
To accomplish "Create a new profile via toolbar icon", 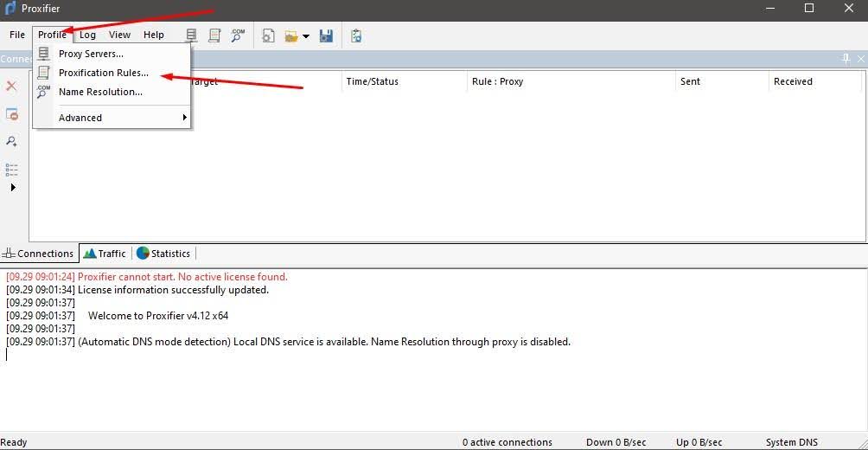I will pyautogui.click(x=269, y=36).
